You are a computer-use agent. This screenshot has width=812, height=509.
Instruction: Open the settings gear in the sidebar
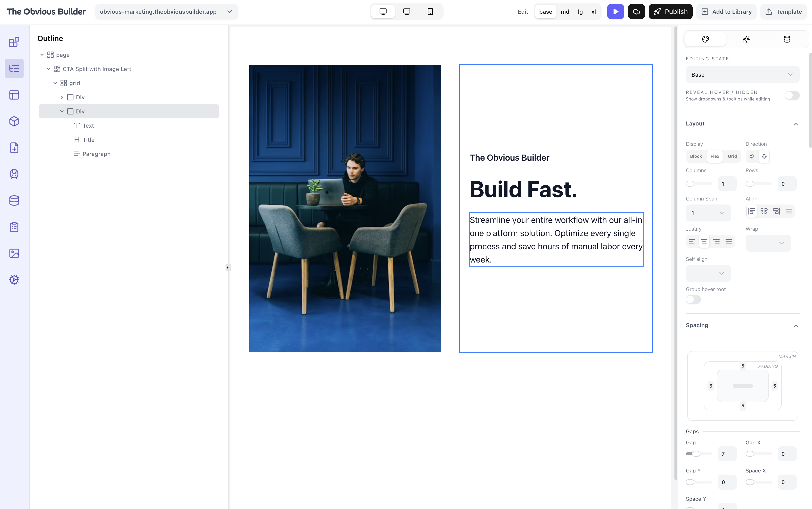point(14,280)
